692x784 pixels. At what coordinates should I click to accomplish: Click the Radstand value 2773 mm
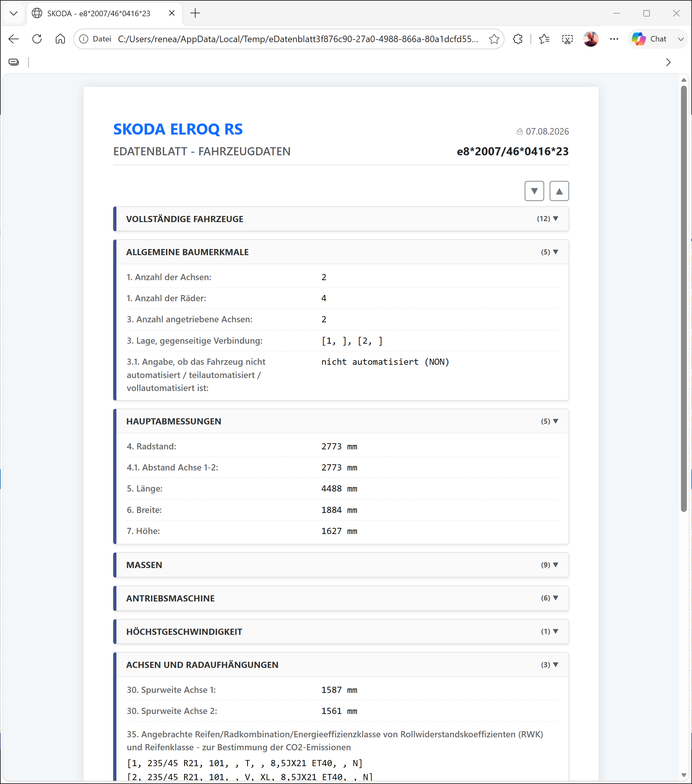(339, 446)
